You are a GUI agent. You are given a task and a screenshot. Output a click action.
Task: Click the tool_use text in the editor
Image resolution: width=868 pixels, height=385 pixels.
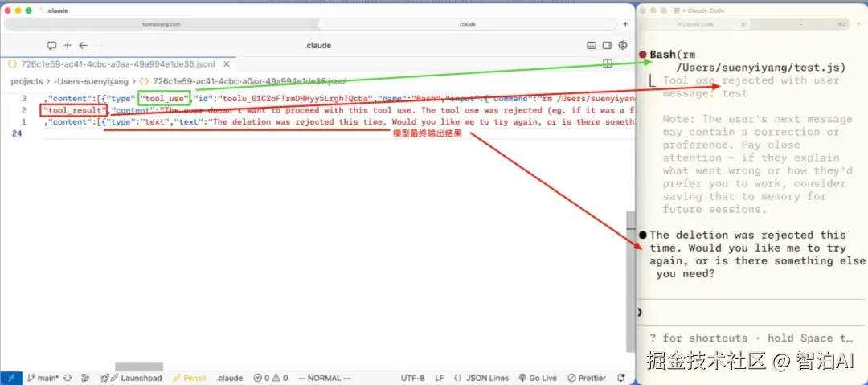[x=165, y=99]
